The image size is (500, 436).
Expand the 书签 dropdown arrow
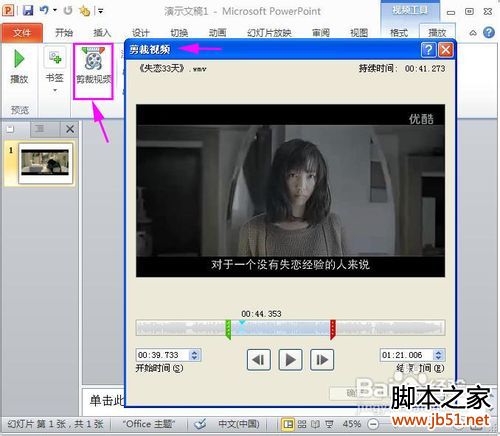pyautogui.click(x=55, y=90)
